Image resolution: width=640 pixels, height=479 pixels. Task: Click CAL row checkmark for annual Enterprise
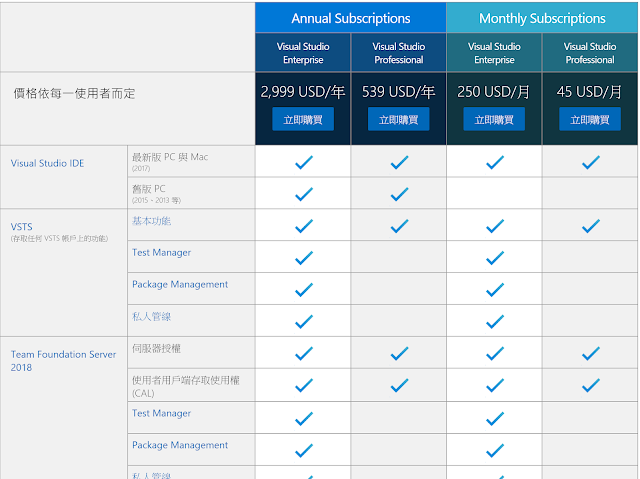tap(304, 386)
